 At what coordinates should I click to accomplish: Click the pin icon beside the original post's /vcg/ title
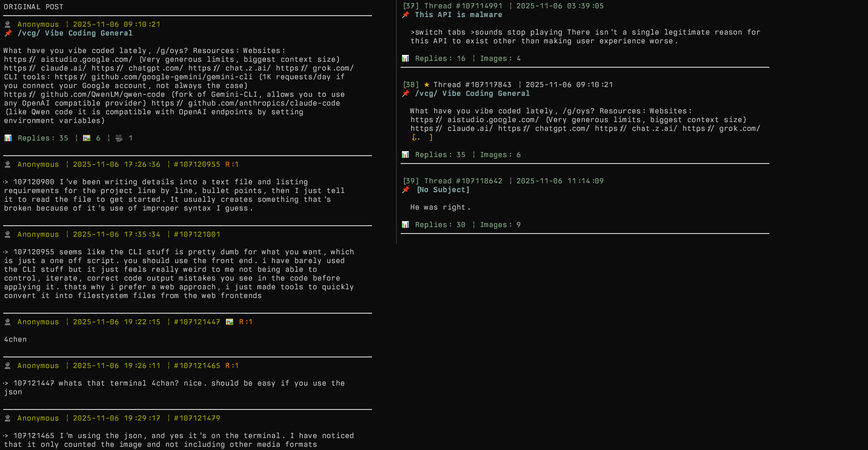pyautogui.click(x=8, y=33)
